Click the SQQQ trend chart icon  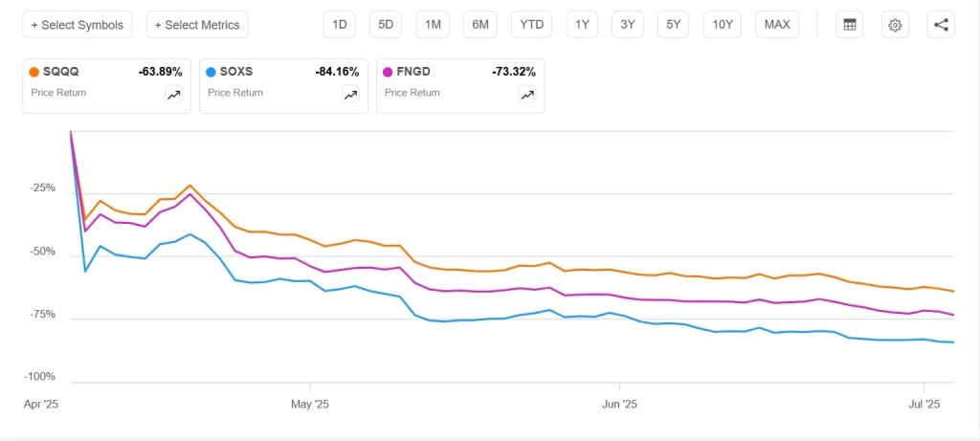coord(173,94)
